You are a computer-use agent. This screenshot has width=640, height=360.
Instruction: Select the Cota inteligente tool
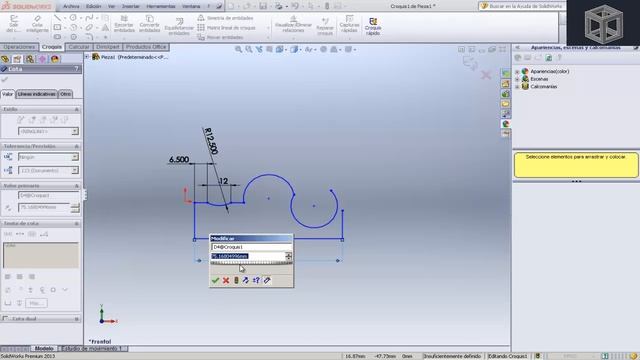[37, 24]
